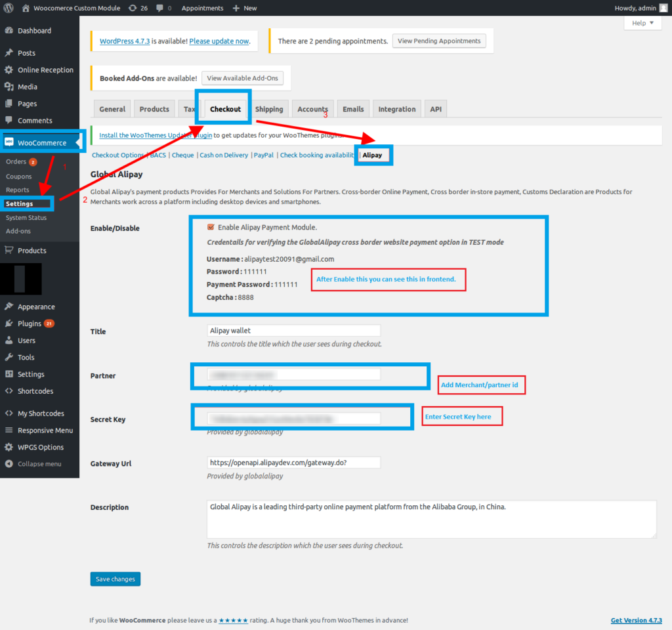Open the New content menu
This screenshot has width=672, height=630.
tap(244, 8)
